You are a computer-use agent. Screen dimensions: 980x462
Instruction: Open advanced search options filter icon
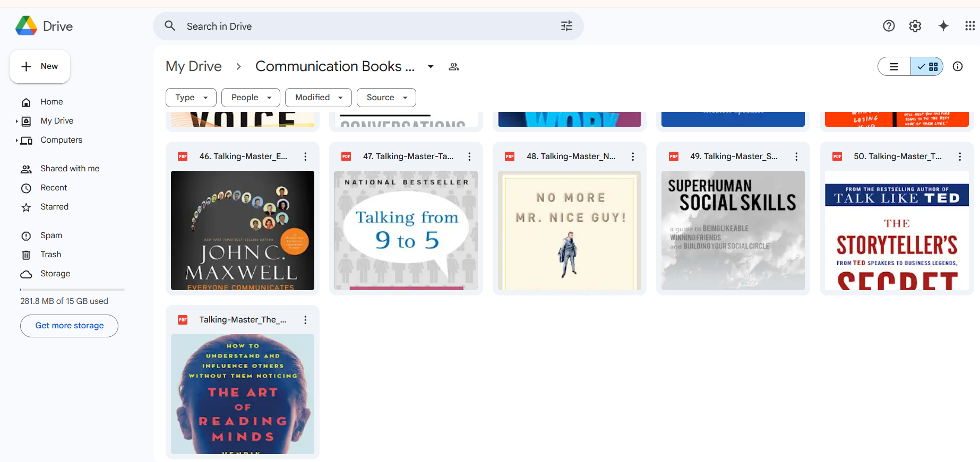(x=566, y=26)
